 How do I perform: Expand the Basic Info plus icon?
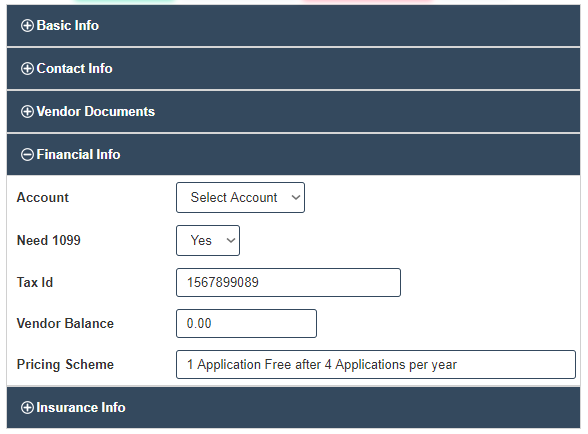[x=27, y=26]
